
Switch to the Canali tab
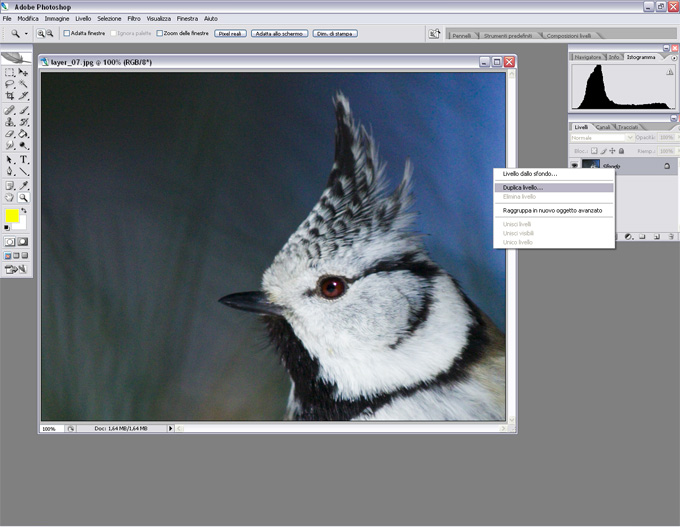[x=603, y=127]
